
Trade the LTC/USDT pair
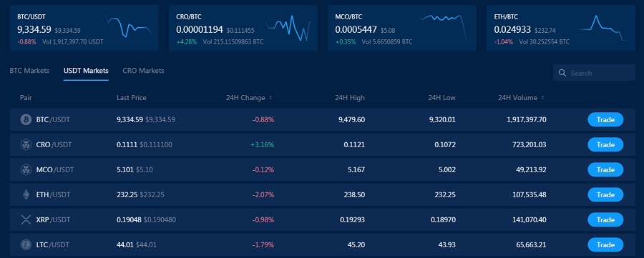(605, 245)
